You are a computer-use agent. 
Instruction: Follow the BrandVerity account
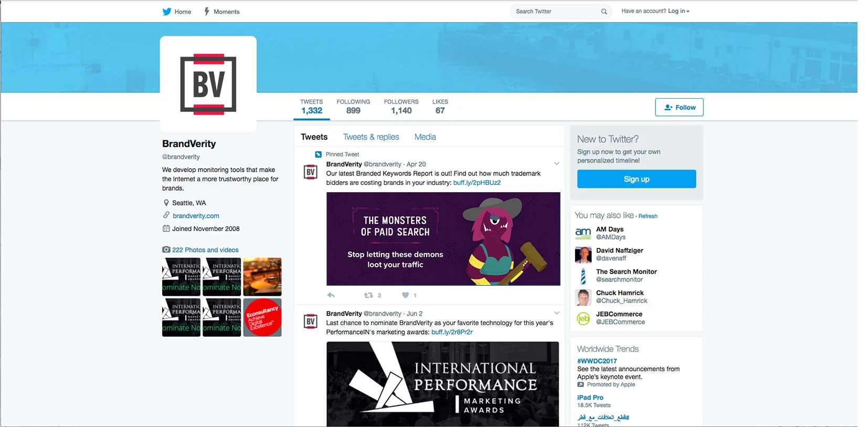coord(679,107)
